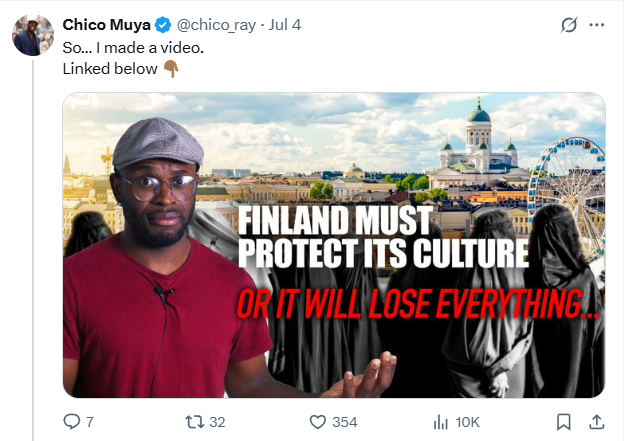Click the blue verified badge
624x441 pixels.
pyautogui.click(x=162, y=24)
